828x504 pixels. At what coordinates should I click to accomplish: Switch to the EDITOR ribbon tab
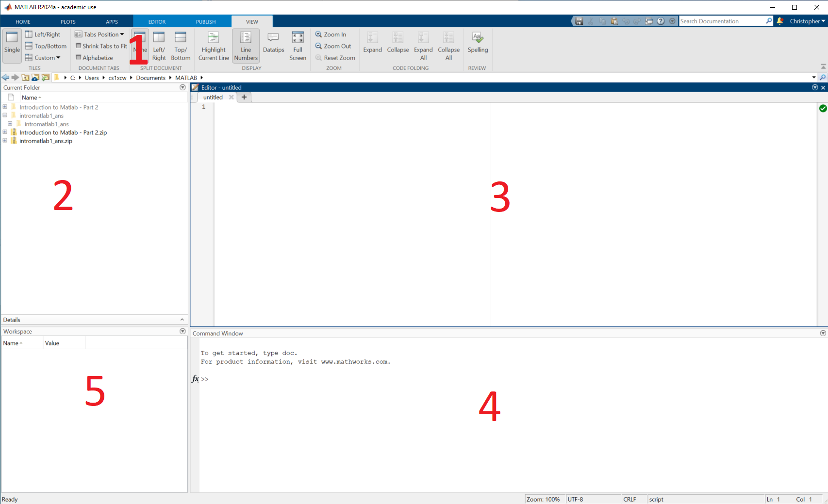[x=157, y=21]
